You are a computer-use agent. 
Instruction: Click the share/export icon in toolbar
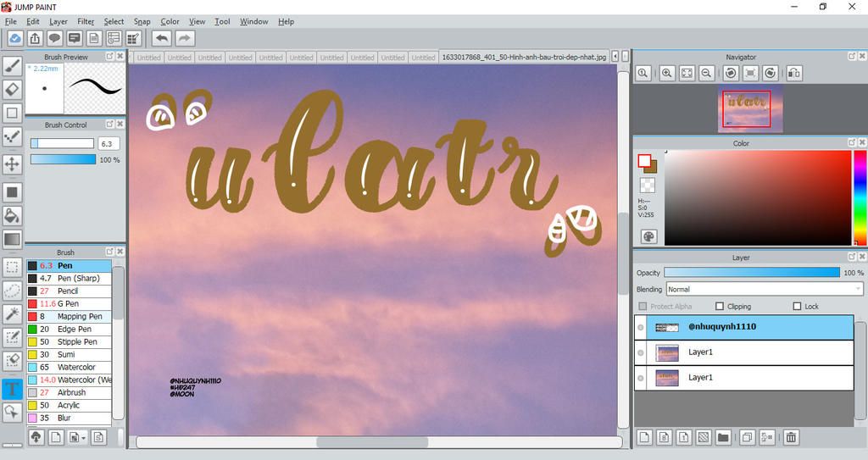35,38
